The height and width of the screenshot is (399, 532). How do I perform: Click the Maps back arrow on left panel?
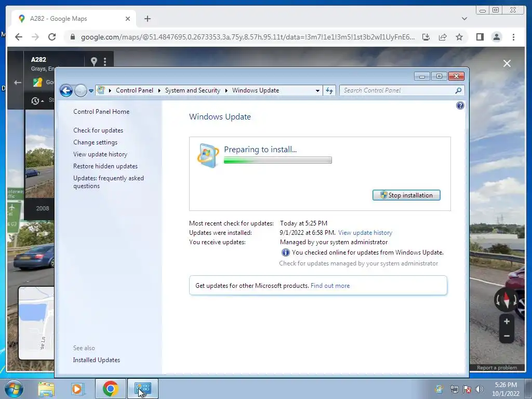(18, 83)
